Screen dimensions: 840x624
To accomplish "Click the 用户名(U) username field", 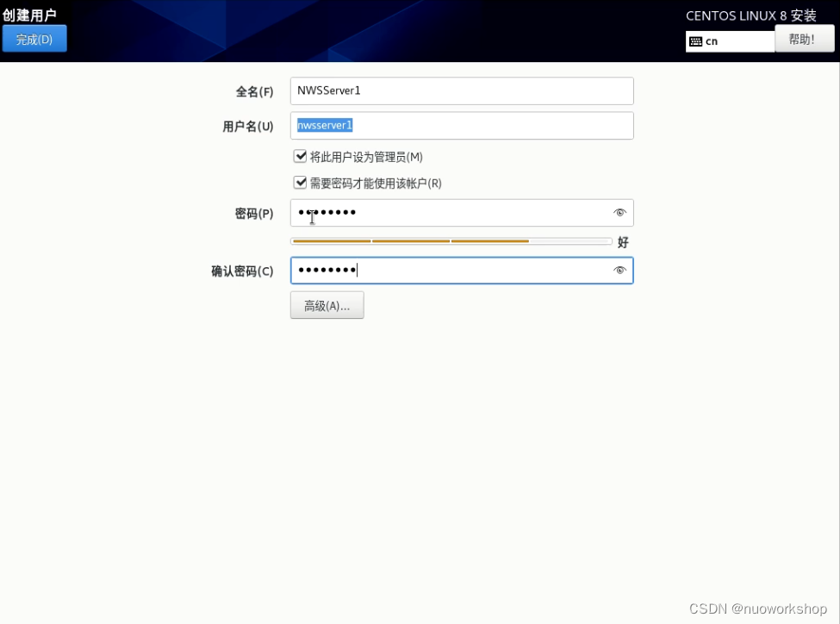I will point(462,126).
